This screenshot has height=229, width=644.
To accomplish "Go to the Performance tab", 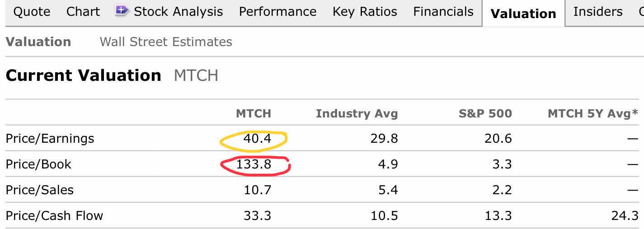I will coord(277,12).
